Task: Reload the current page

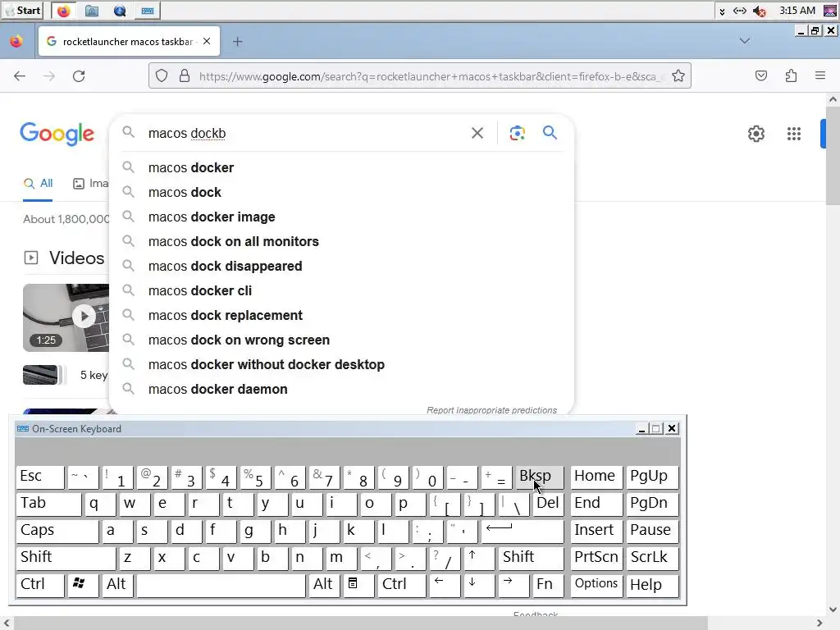Action: [79, 76]
